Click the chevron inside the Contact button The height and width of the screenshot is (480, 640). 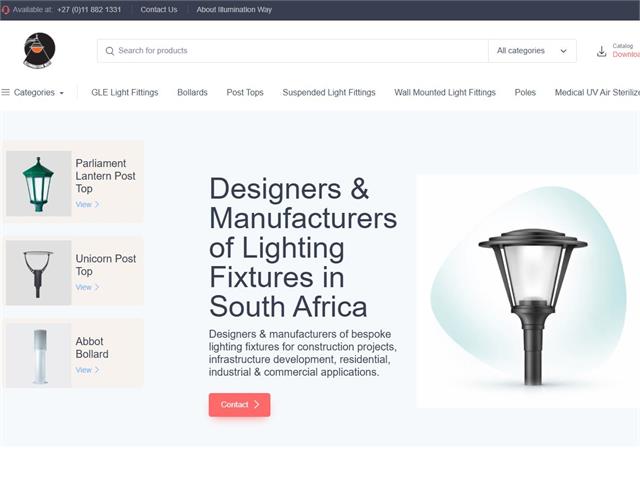[256, 404]
